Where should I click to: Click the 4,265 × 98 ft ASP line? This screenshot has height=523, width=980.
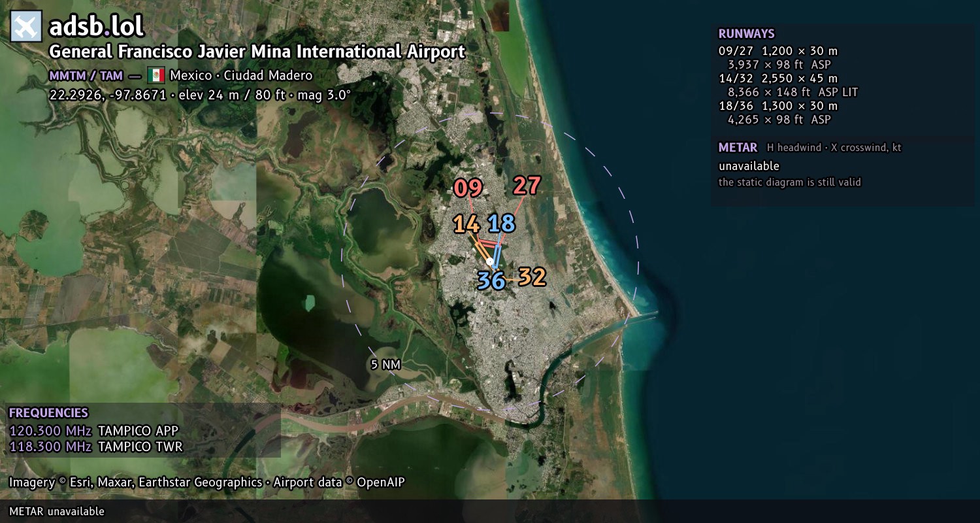coord(779,120)
